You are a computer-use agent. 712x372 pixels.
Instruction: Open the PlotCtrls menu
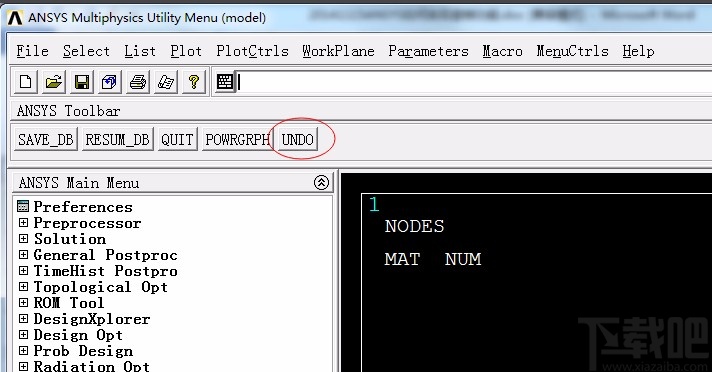[x=252, y=51]
